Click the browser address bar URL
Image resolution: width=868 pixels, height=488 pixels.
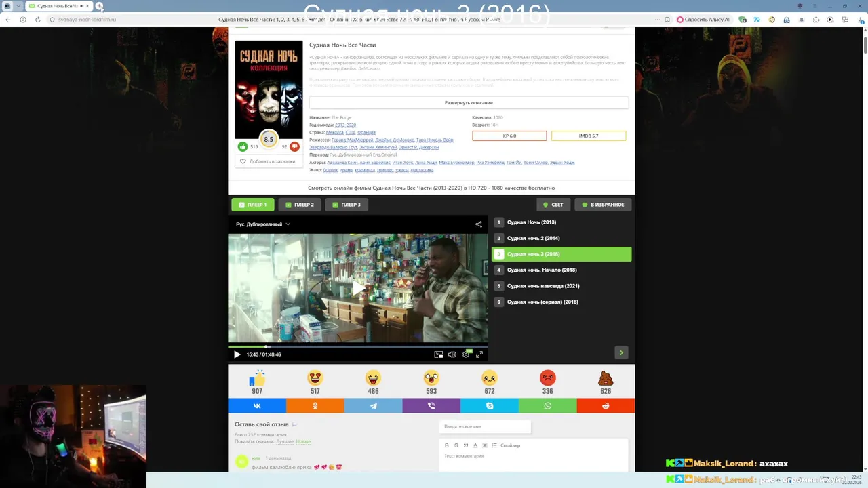[87, 20]
